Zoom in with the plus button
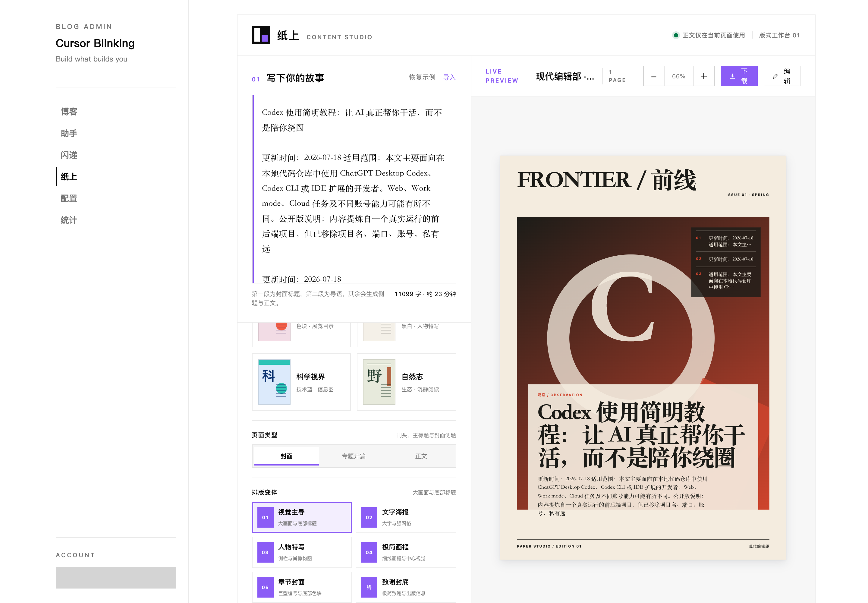Screen dimensions: 868x603 point(703,76)
